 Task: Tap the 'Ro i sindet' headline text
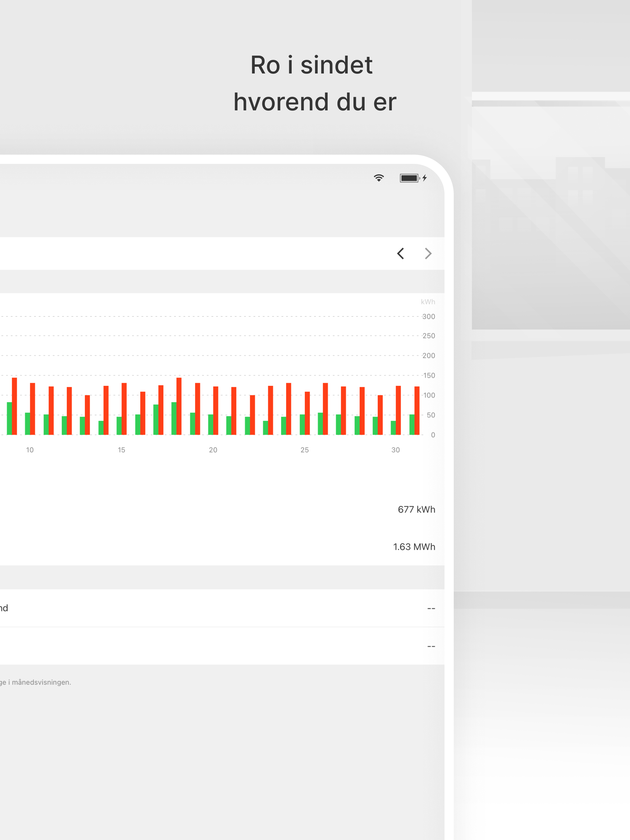coord(311,65)
